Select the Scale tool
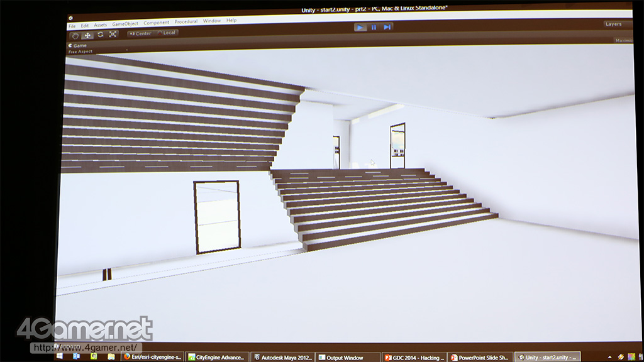644x362 pixels. tap(113, 35)
